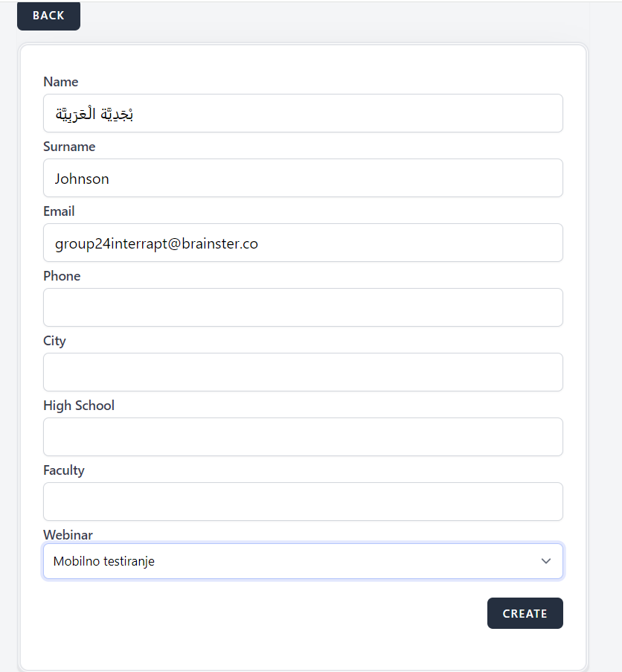Click the Phone field label
The width and height of the screenshot is (622, 672).
coord(62,276)
